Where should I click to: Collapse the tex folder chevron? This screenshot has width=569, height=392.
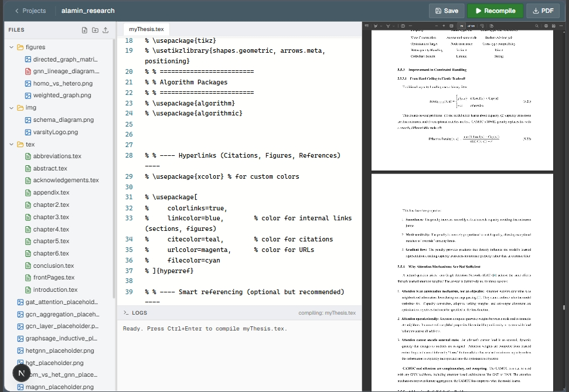pyautogui.click(x=11, y=145)
